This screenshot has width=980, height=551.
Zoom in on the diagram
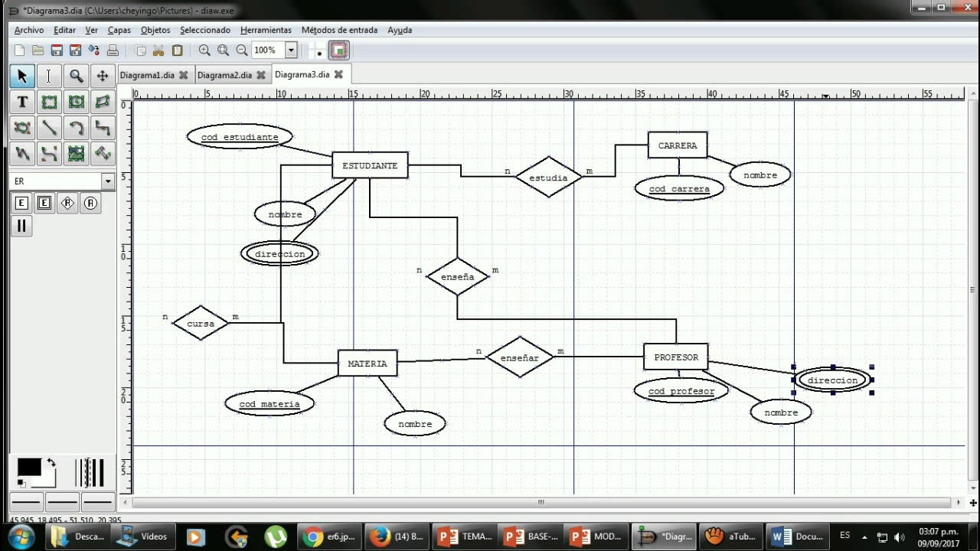204,51
